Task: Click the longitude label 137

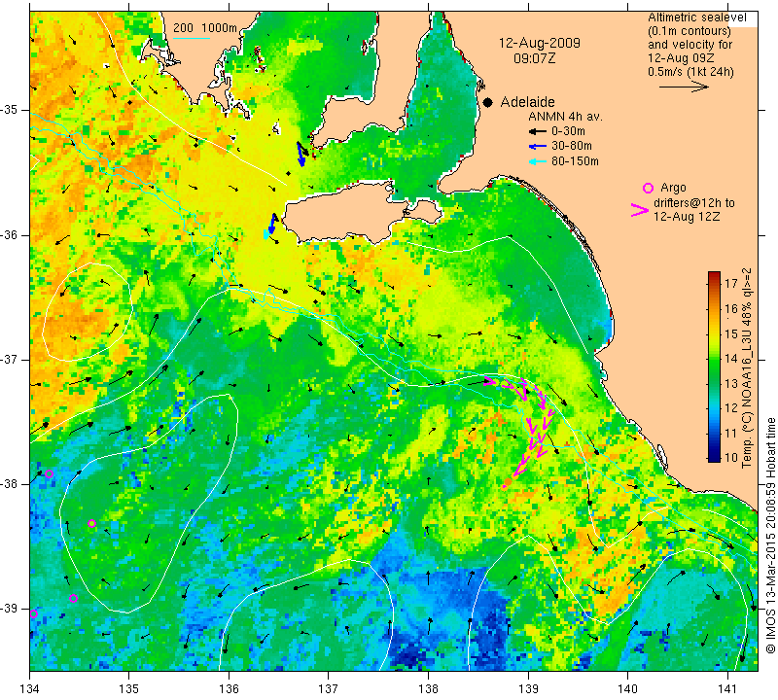Action: pos(329,689)
